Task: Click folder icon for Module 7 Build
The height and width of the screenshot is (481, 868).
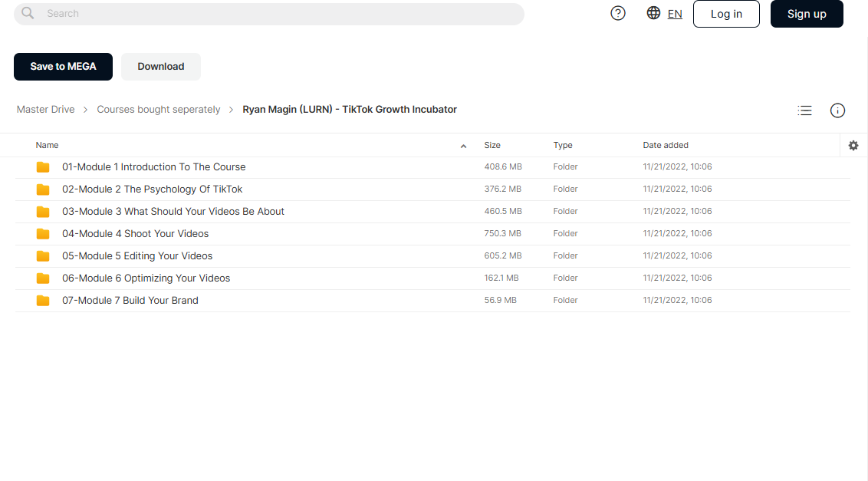Action: [43, 301]
